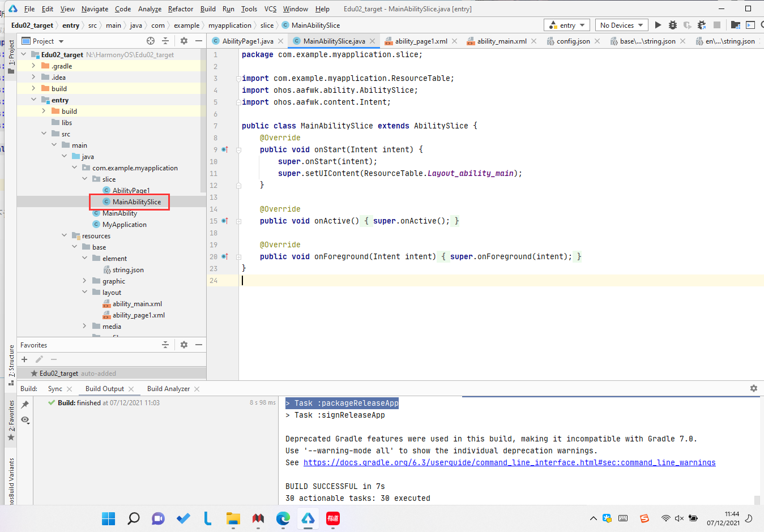Click the gray Stop square icon
The width and height of the screenshot is (764, 532).
pyautogui.click(x=716, y=25)
